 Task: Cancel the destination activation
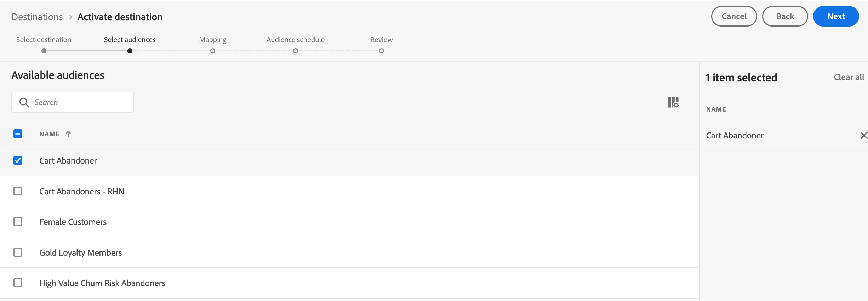[734, 16]
